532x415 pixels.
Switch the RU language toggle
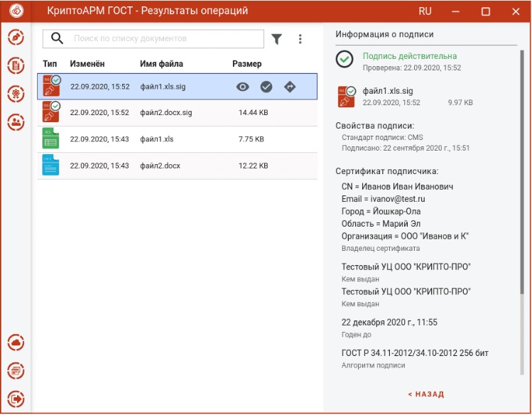point(425,11)
